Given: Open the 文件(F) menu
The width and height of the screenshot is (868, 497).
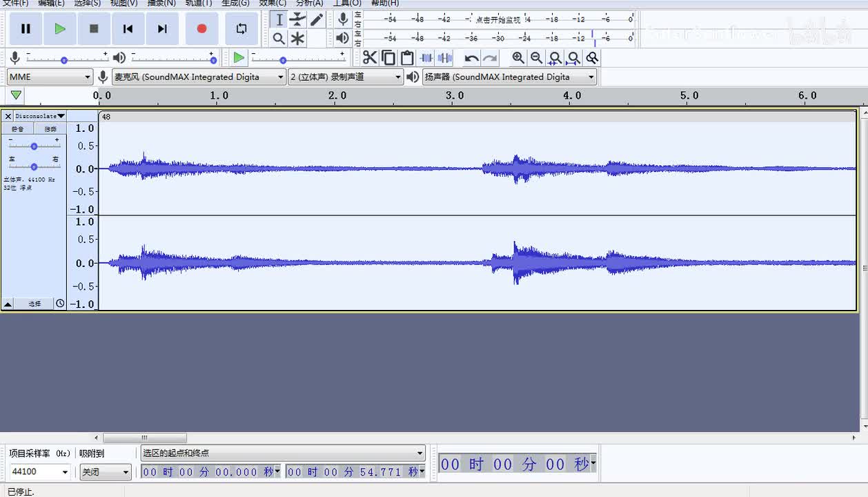Looking at the screenshot, I should point(17,3).
